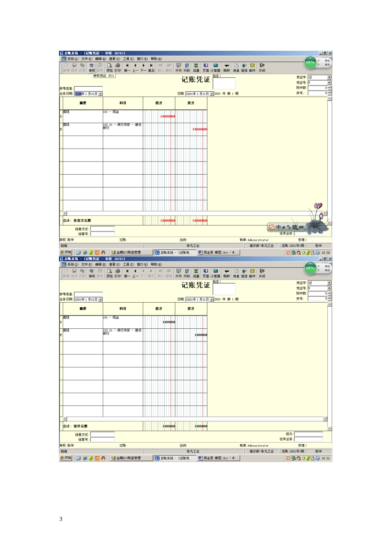The height and width of the screenshot is (555, 392).
Task: Open 日期 date dropdown in (8/9) window
Action: [x=212, y=94]
